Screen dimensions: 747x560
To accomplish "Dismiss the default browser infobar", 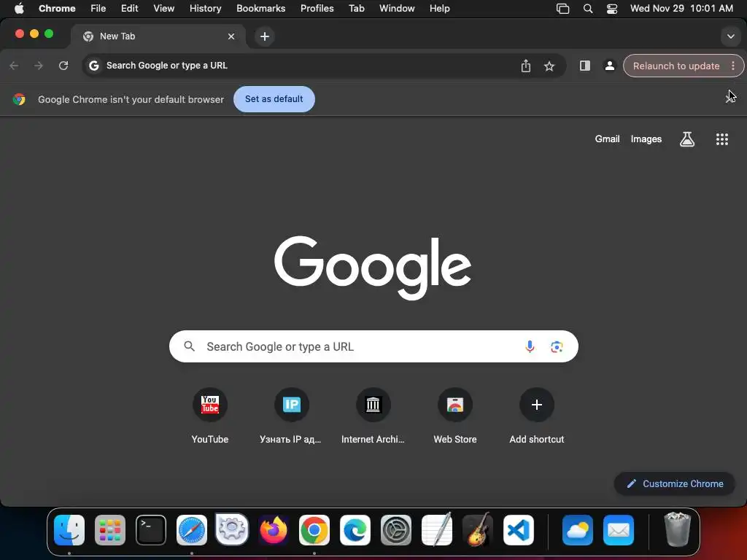I will 729,99.
